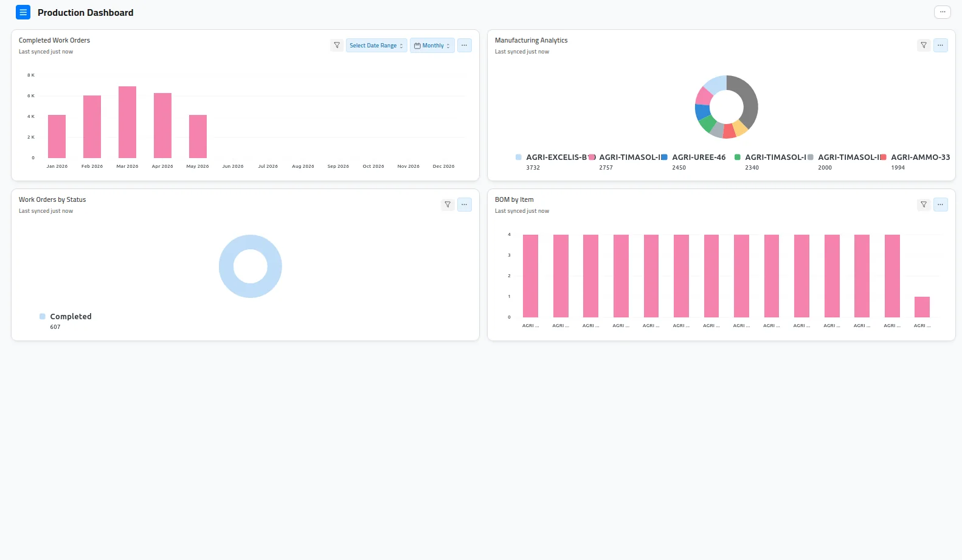This screenshot has width=962, height=560.
Task: Expand the Select Date Range dropdown
Action: [x=376, y=46]
